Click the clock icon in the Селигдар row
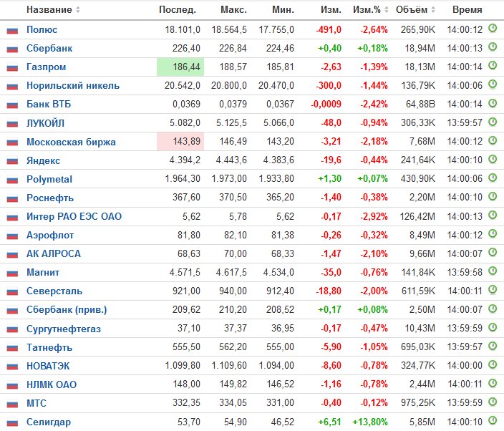The height and width of the screenshot is (431, 504). tap(493, 420)
